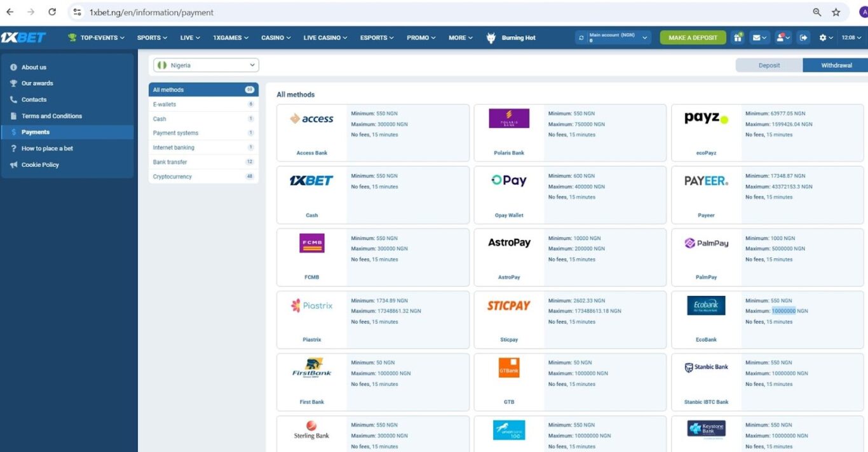
Task: Select GTBank logo
Action: coord(509,368)
